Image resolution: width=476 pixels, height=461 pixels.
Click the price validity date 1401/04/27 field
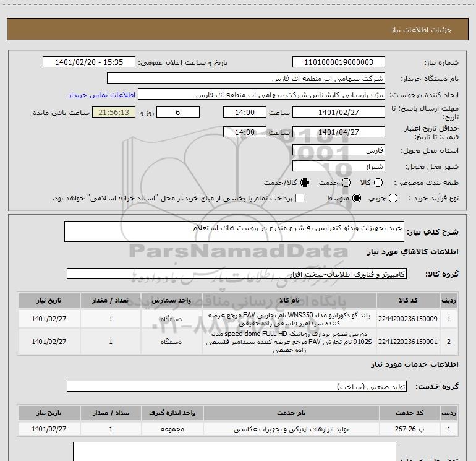pyautogui.click(x=339, y=132)
